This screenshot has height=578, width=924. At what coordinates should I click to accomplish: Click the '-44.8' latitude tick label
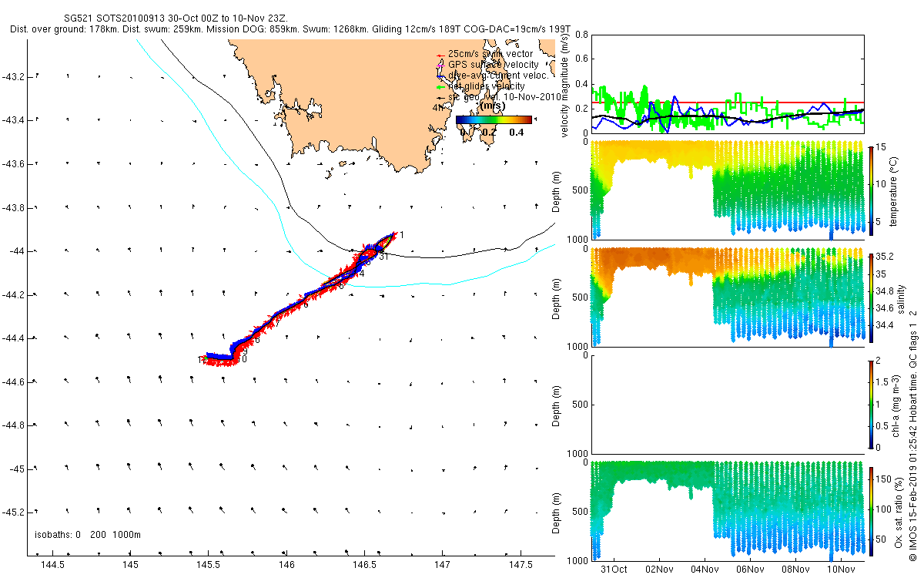[13, 425]
